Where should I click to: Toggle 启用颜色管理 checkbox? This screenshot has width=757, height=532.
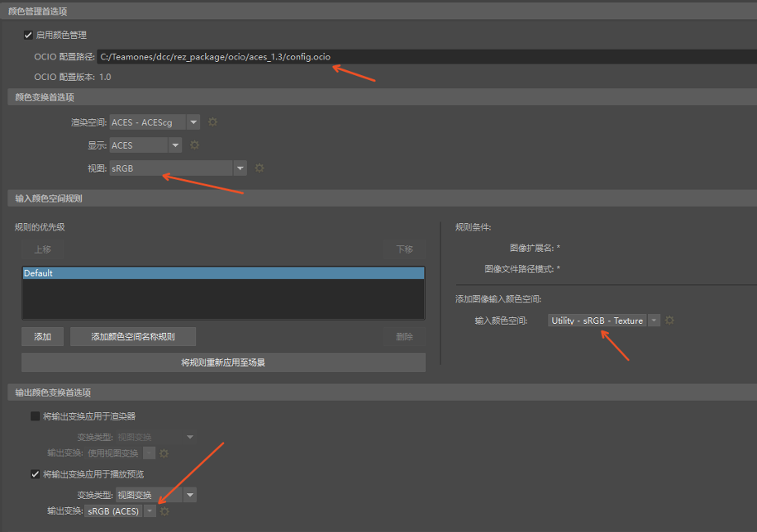click(x=29, y=35)
